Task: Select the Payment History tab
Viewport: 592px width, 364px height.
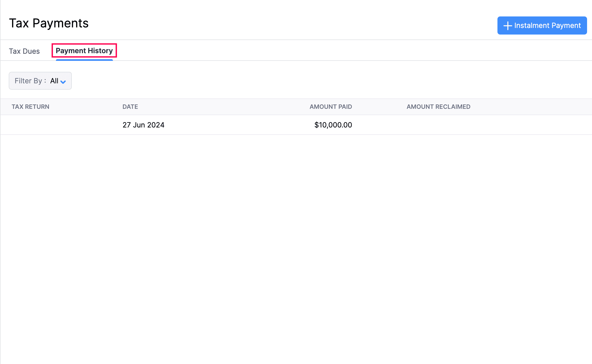Action: [x=84, y=50]
